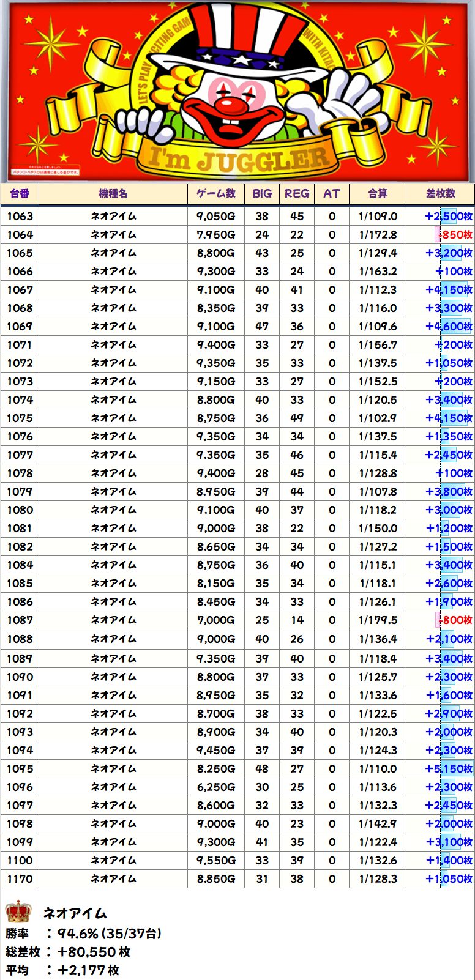This screenshot has height=980, width=475.
Task: Click the -800枚 value in row 1087
Action: (x=454, y=620)
